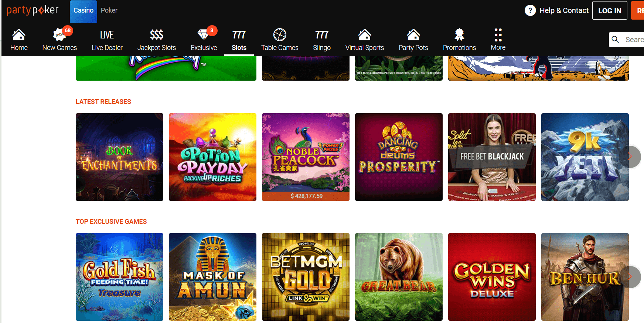
Task: Open the Home house icon
Action: pyautogui.click(x=19, y=35)
